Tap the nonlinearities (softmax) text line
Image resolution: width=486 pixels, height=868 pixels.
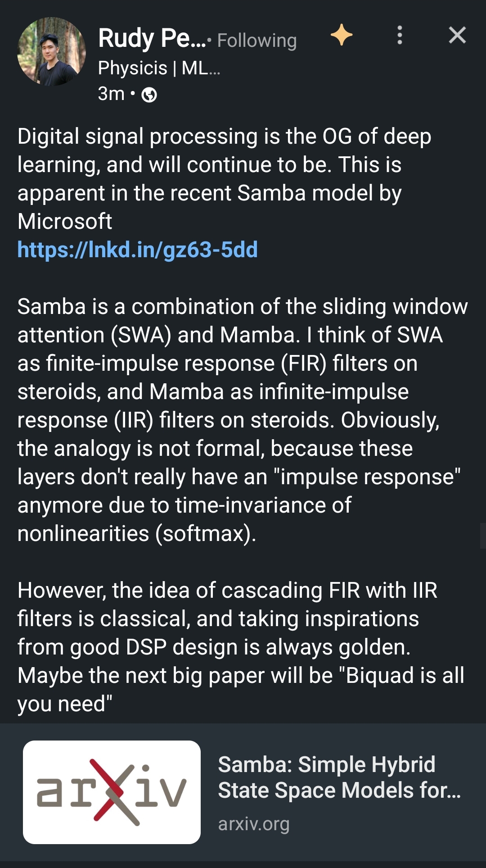136,534
